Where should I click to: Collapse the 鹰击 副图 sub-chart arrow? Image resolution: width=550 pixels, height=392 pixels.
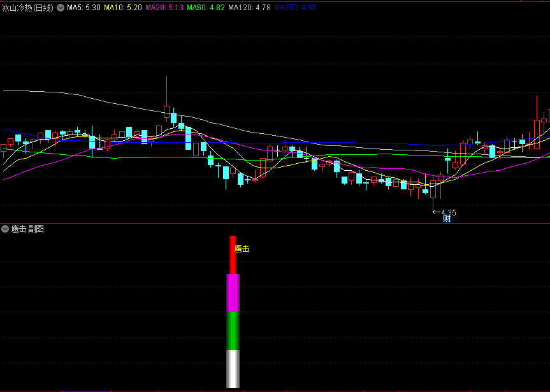[x=5, y=229]
